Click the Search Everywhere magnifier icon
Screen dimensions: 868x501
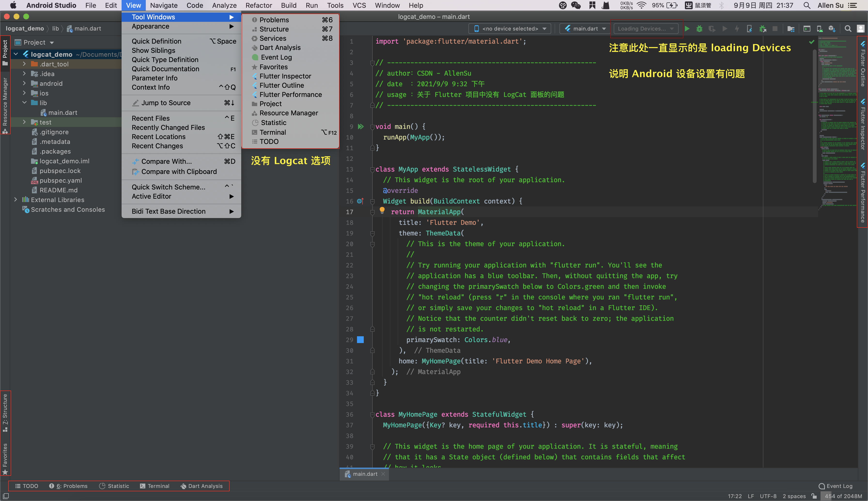coord(848,29)
